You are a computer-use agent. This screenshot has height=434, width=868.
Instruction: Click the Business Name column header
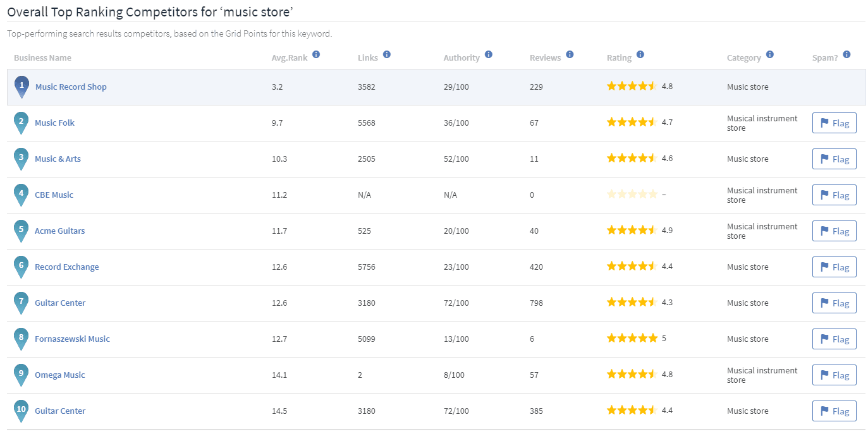point(42,58)
